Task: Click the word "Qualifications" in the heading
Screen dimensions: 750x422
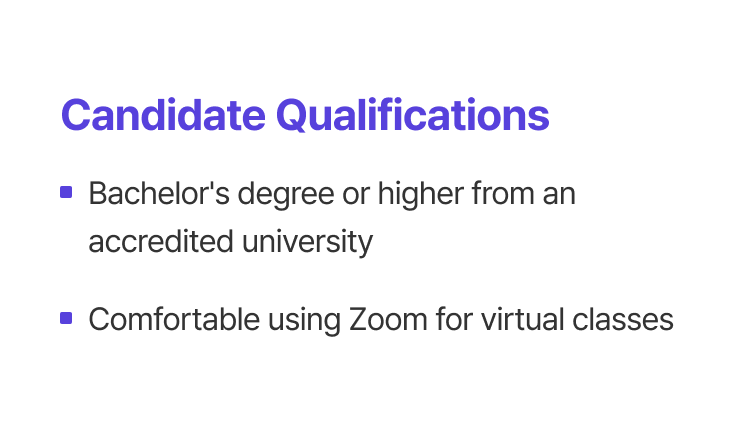Action: click(x=412, y=115)
